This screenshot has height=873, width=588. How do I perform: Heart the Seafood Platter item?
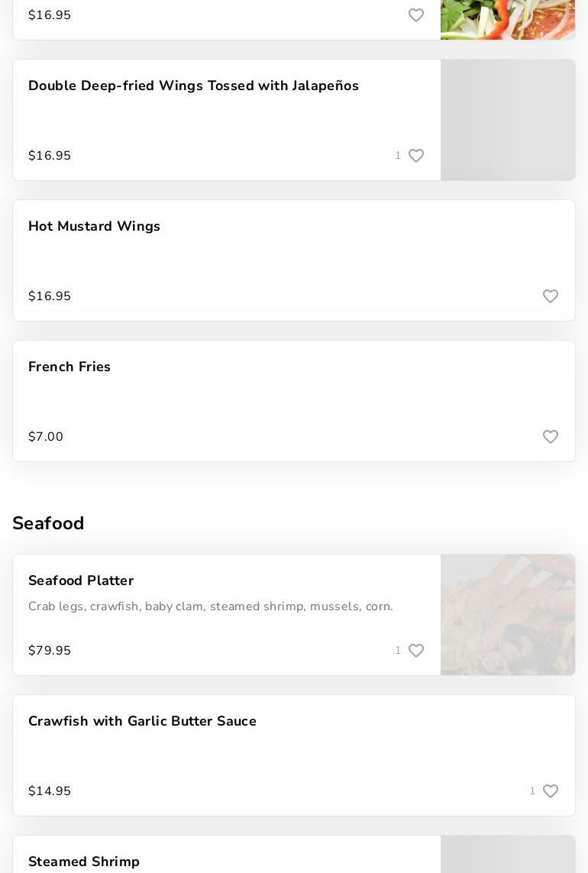tap(416, 651)
